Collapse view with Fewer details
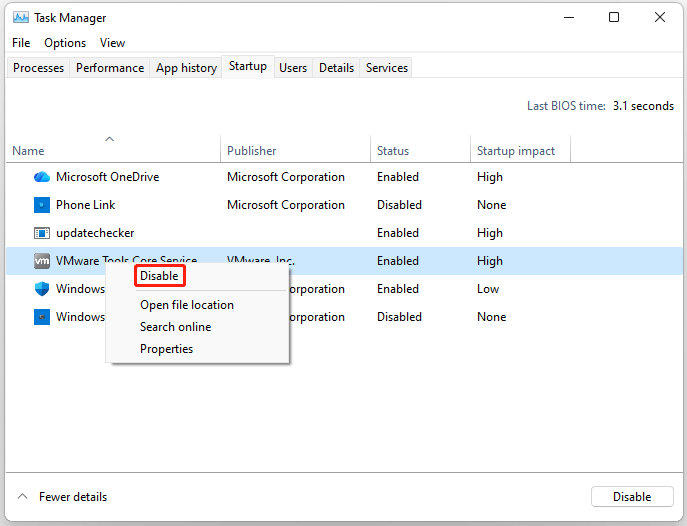The width and height of the screenshot is (687, 526). 62,497
